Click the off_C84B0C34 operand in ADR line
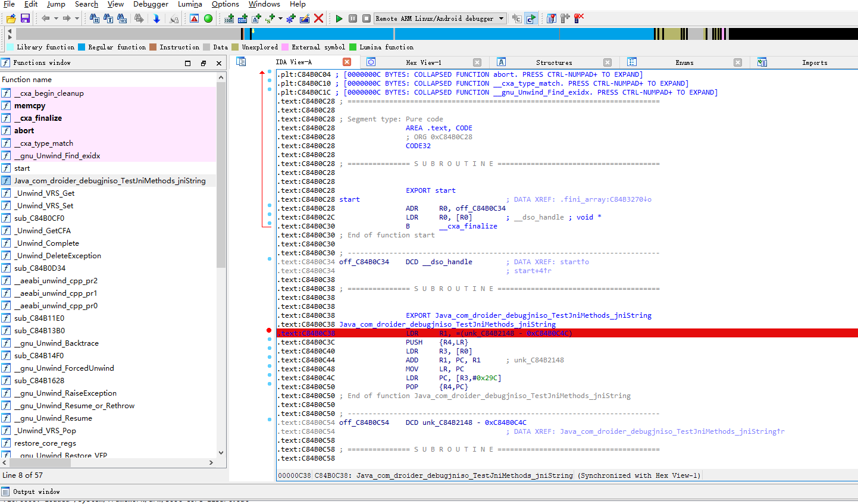The image size is (858, 504). click(481, 208)
